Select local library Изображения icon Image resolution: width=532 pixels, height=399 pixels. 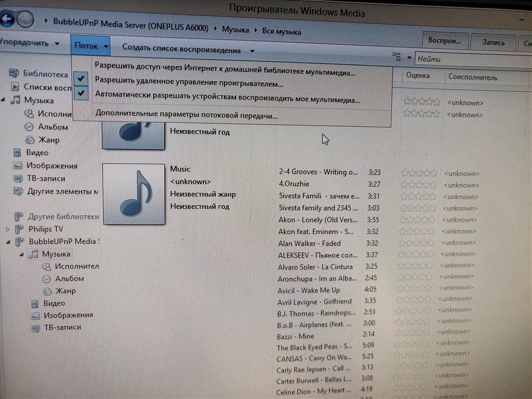[17, 165]
